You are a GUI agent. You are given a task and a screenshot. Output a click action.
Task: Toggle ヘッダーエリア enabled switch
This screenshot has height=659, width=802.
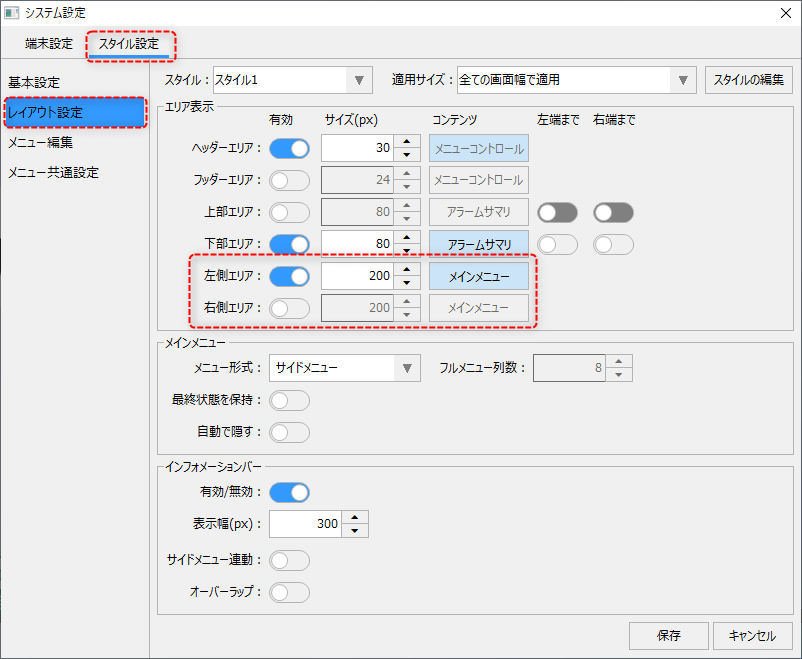click(x=289, y=148)
